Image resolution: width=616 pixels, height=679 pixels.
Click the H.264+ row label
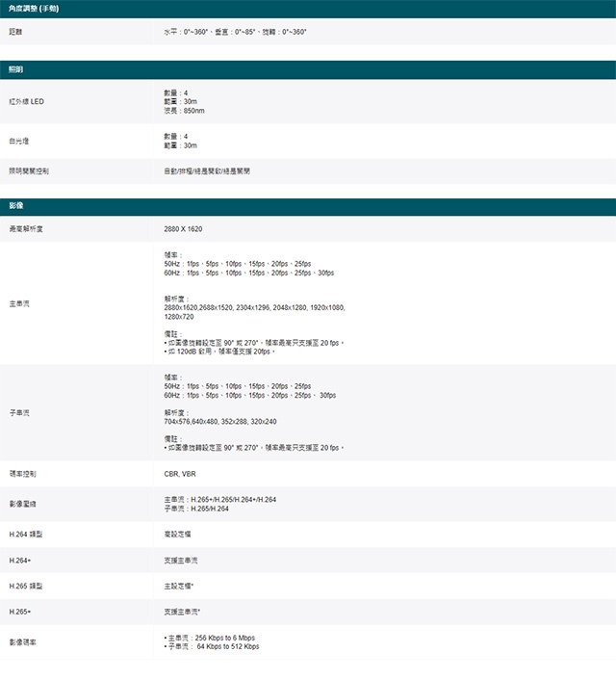pos(19,560)
